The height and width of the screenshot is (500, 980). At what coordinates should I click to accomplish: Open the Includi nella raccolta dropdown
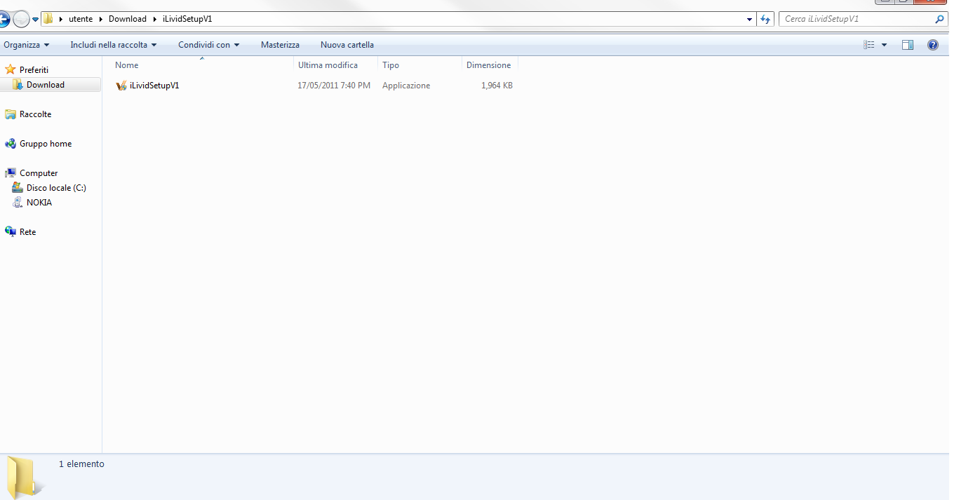click(x=113, y=45)
